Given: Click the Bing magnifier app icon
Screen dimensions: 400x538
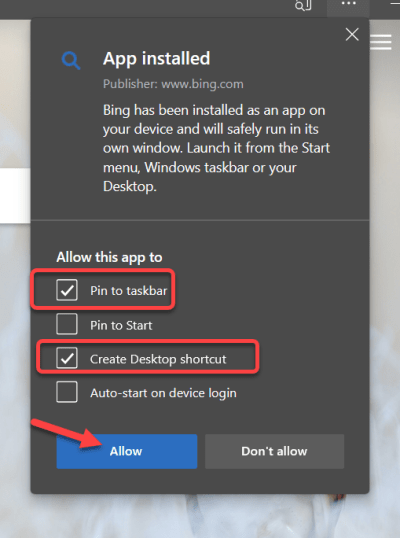Looking at the screenshot, I should pos(71,61).
